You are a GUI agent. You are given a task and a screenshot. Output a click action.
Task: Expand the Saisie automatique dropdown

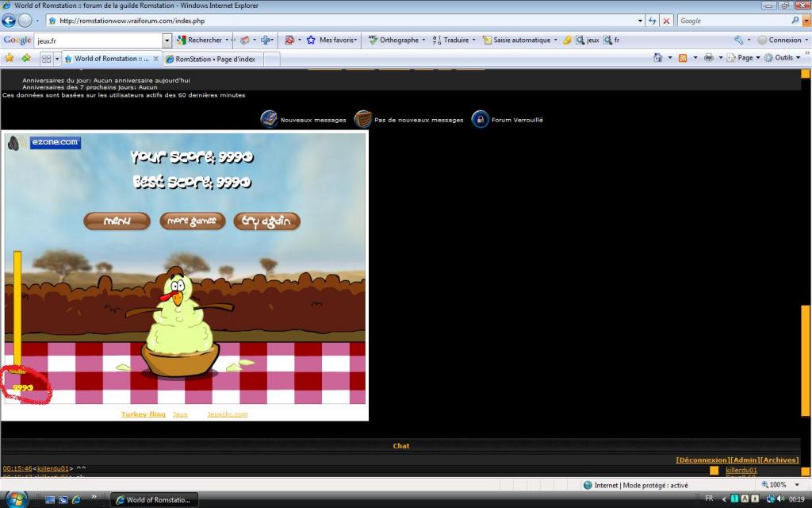556,40
